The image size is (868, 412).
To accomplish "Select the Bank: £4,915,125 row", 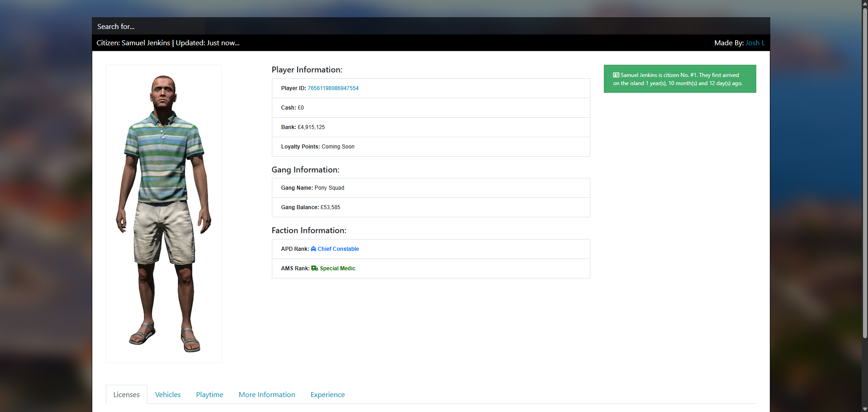I will (431, 127).
